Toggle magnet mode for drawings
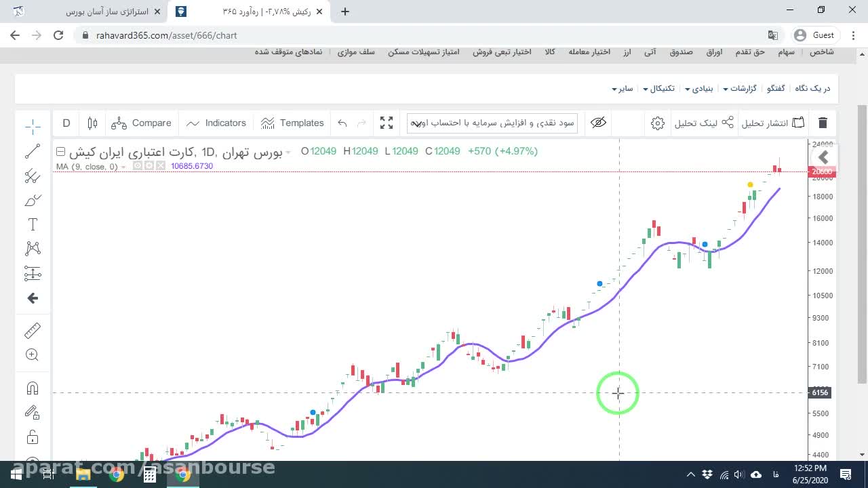 click(x=33, y=388)
